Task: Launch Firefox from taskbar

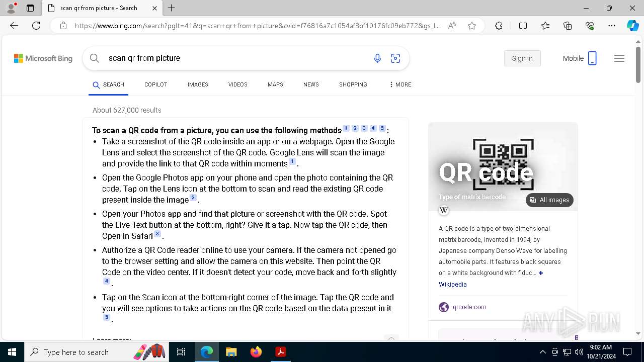Action: point(256,352)
